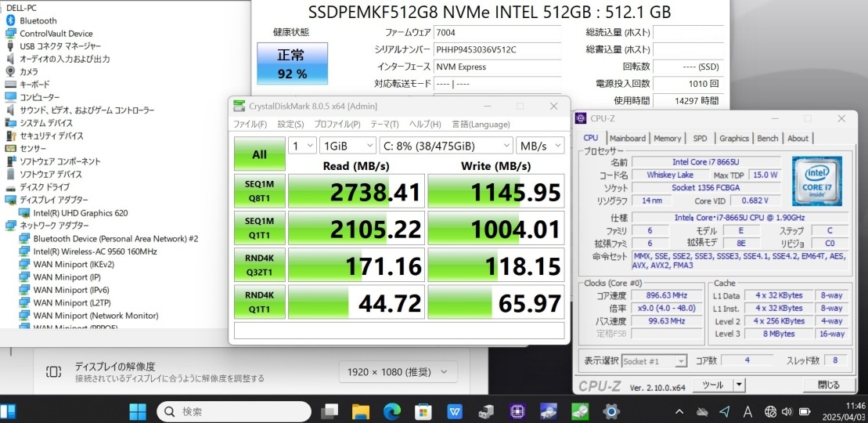This screenshot has width=868, height=423.
Task: Run the RND4K Q1T1 test button
Action: [x=260, y=302]
